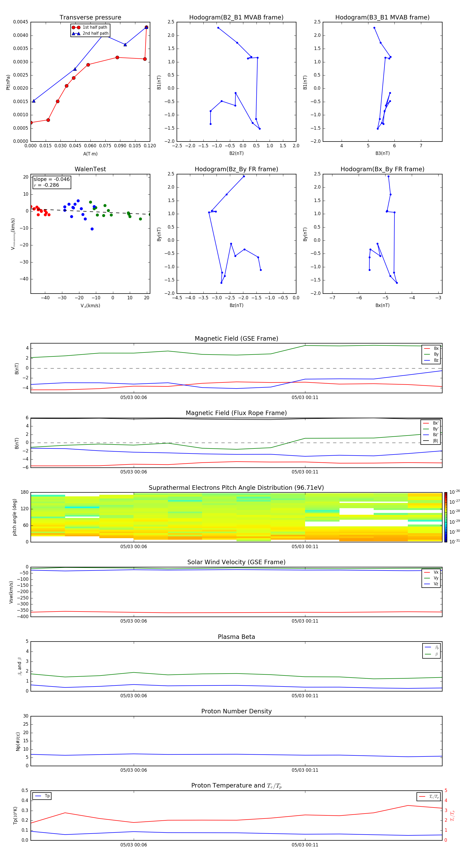Click topmost red marker in Transverse pressure plot
The height and width of the screenshot is (868, 473).
pos(146,27)
